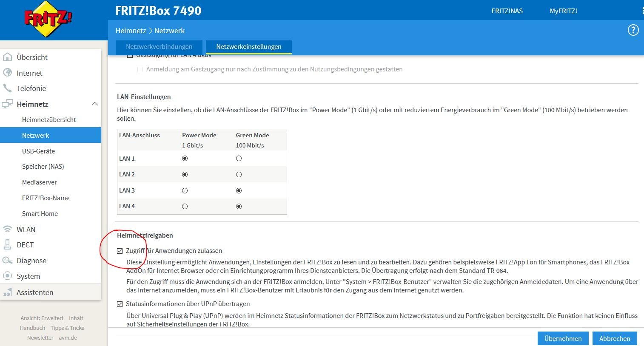Set LAN 4 to Green Mode
This screenshot has height=346, width=644.
[239, 206]
